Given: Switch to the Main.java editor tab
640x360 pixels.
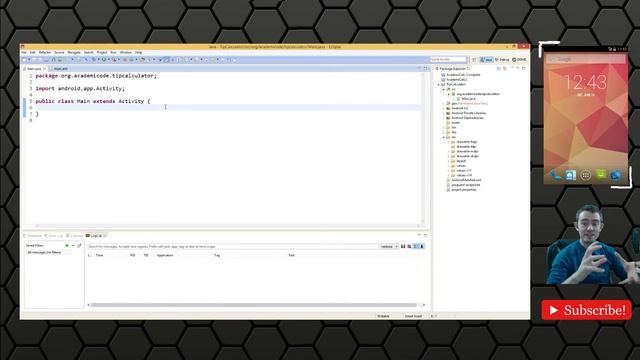Looking at the screenshot, I should pyautogui.click(x=34, y=69).
